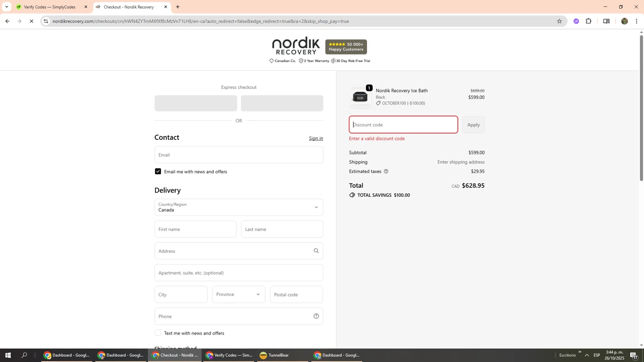This screenshot has height=362, width=644.
Task: Uncheck Email me with news and offers
Action: (158, 171)
